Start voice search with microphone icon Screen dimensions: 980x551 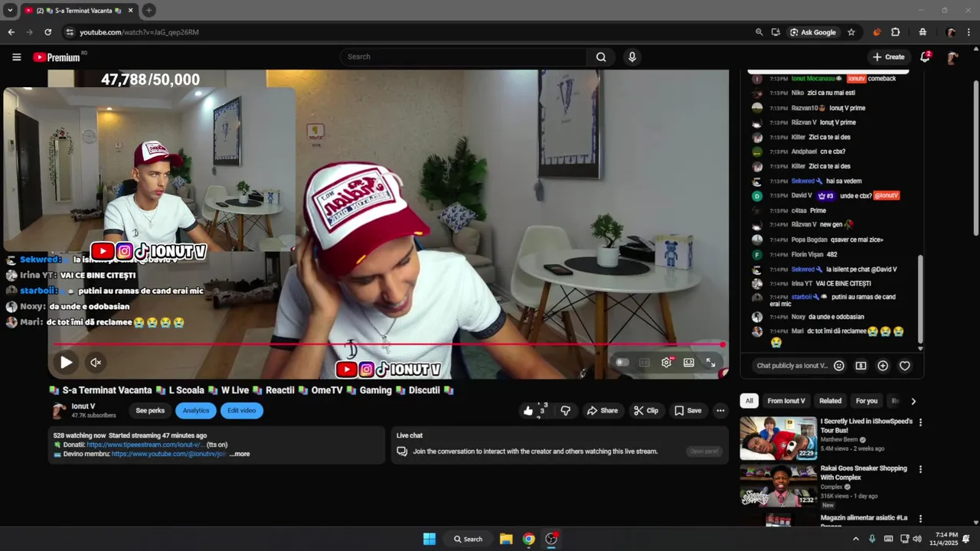pos(632,57)
